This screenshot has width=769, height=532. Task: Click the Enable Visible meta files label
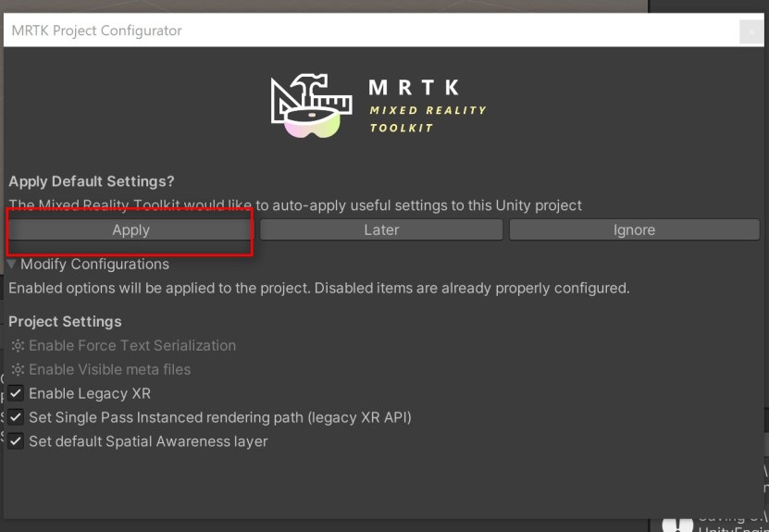pos(110,369)
